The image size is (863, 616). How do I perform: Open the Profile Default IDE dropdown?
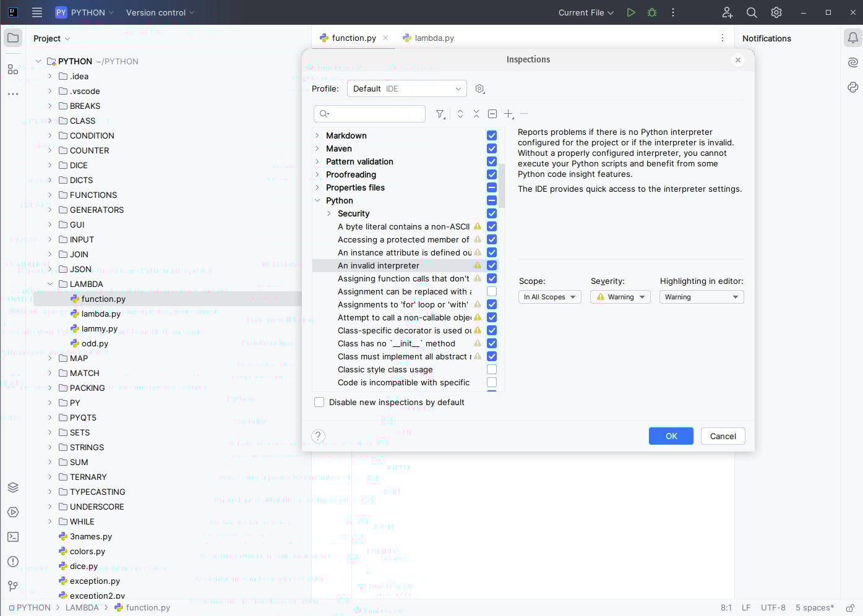(x=407, y=88)
